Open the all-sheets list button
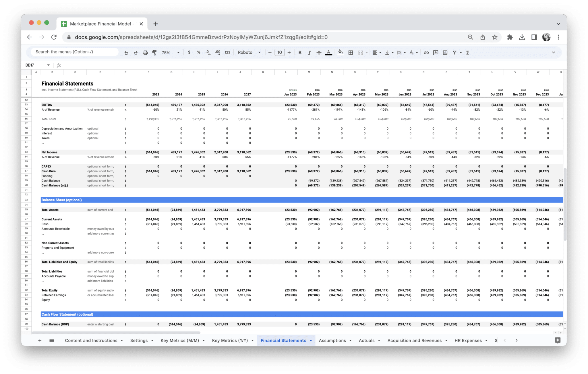The height and width of the screenshot is (374, 588). tap(52, 340)
